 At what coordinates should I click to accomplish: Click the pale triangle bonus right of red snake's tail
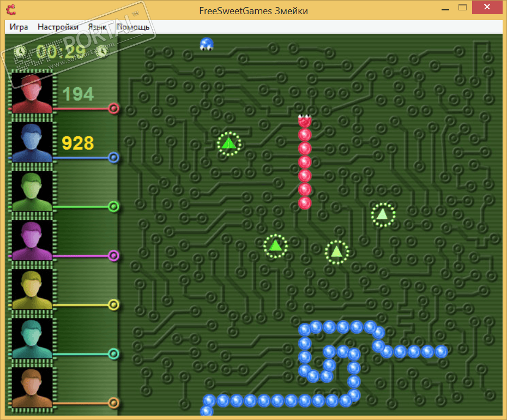point(383,214)
